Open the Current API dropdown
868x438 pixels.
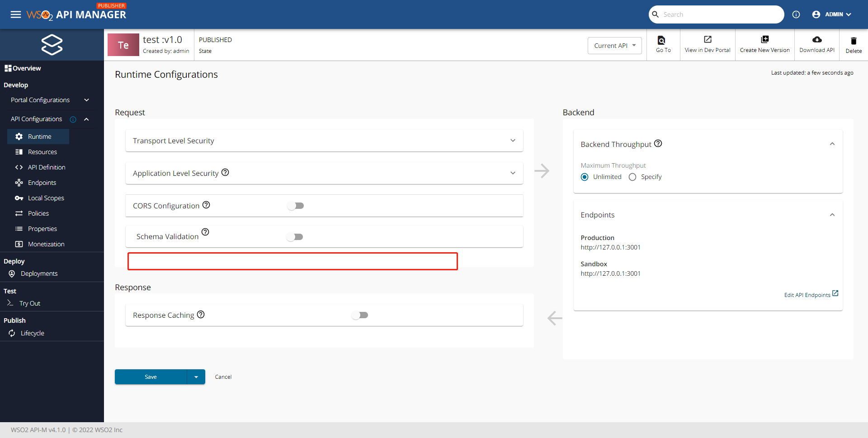(614, 45)
